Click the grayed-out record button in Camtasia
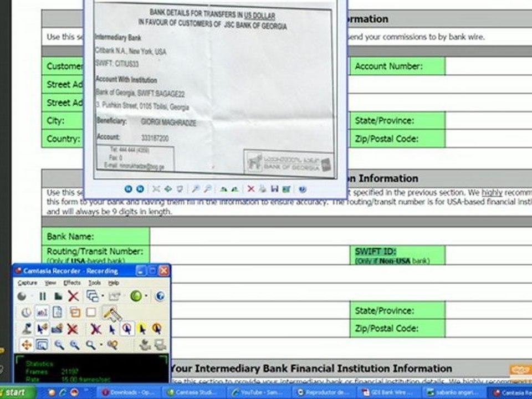532x399 pixels. click(x=22, y=296)
